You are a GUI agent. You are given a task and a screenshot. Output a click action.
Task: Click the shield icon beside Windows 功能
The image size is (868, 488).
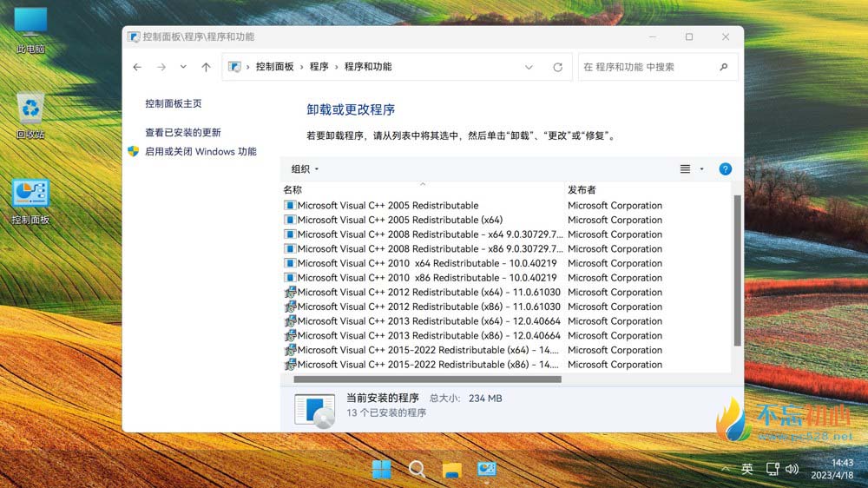(134, 151)
